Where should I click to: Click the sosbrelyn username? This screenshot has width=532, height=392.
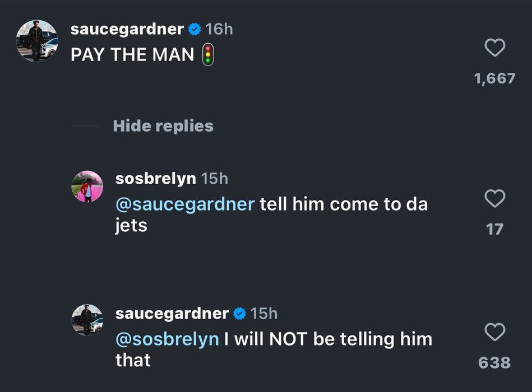155,179
